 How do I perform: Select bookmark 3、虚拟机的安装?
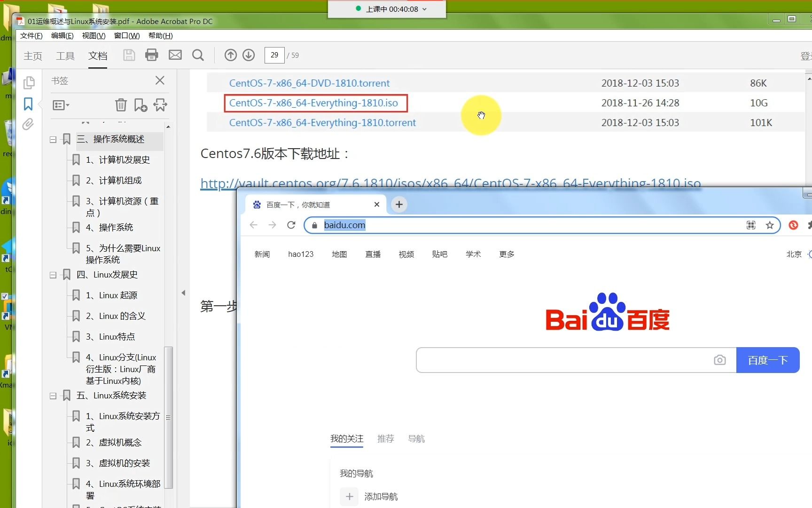coord(117,463)
